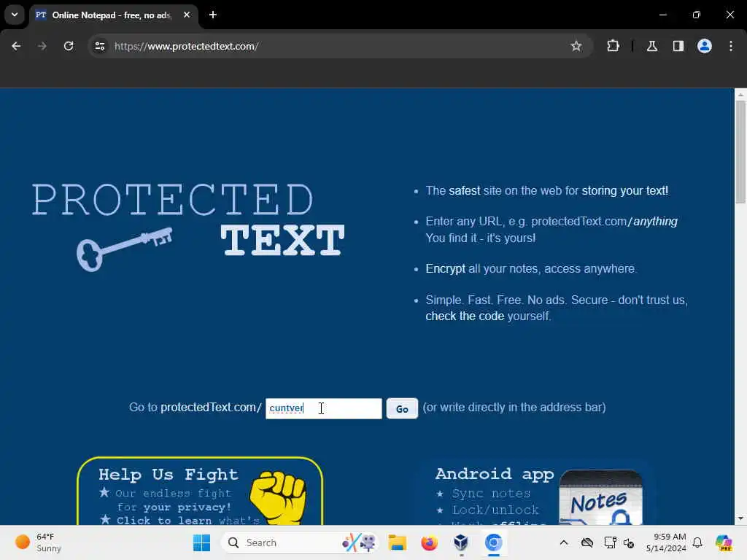Screen dimensions: 747x560
Task: Click the browser forward arrow
Action: click(42, 46)
